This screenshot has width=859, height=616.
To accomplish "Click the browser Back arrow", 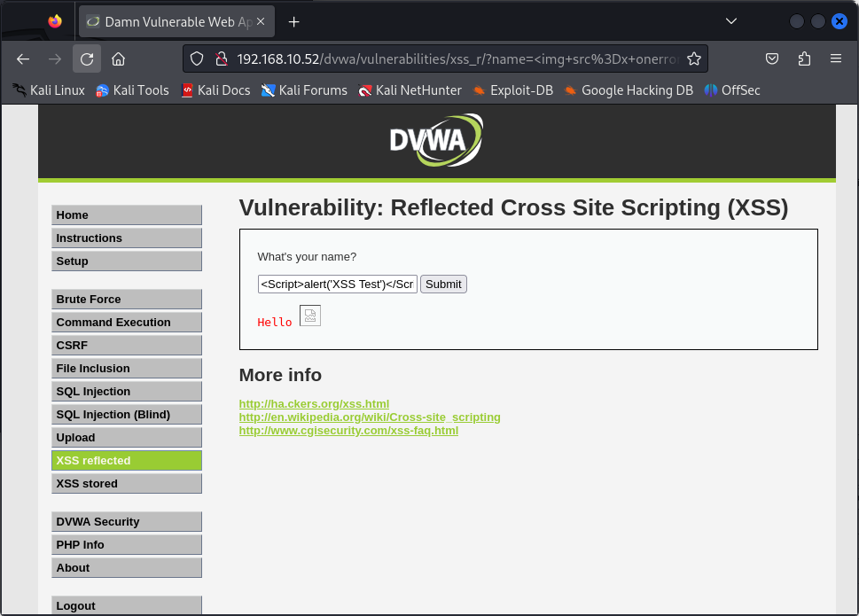I will coord(23,58).
